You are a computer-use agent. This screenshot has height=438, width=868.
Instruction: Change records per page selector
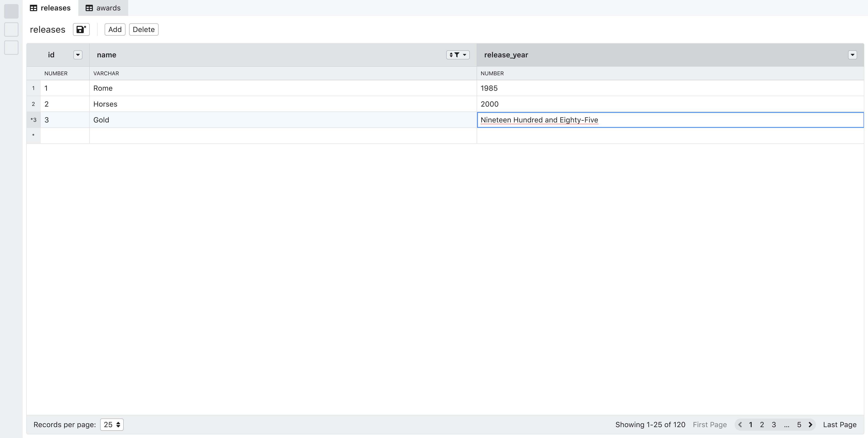(x=112, y=425)
